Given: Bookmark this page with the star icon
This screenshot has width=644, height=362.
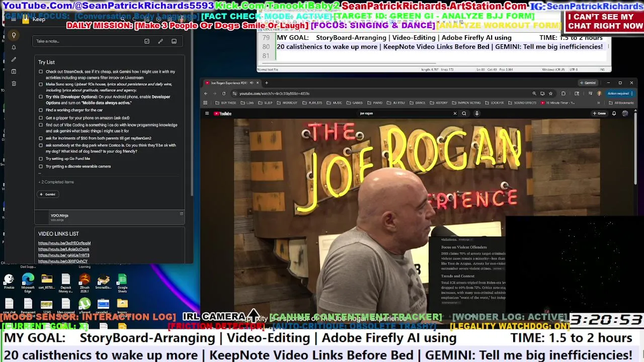Looking at the screenshot, I should coord(550,94).
